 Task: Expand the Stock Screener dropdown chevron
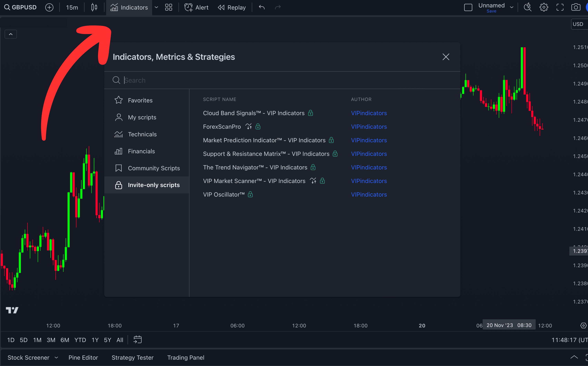(x=56, y=358)
